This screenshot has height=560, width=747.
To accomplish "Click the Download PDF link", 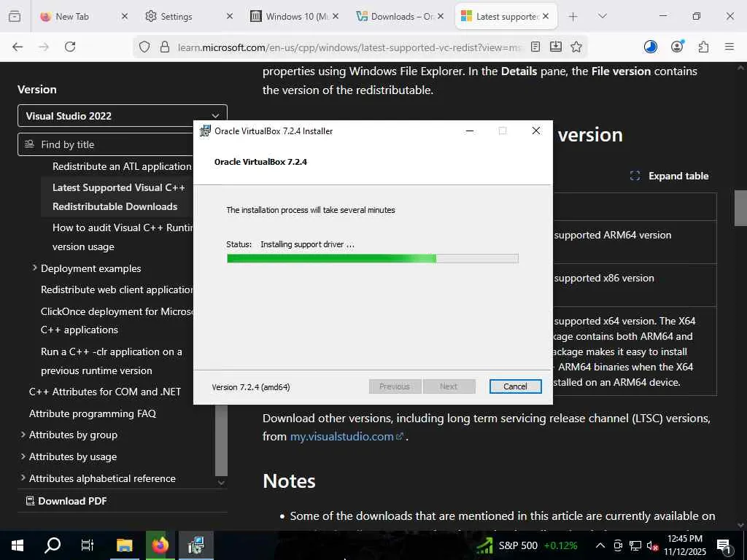I will click(x=66, y=501).
